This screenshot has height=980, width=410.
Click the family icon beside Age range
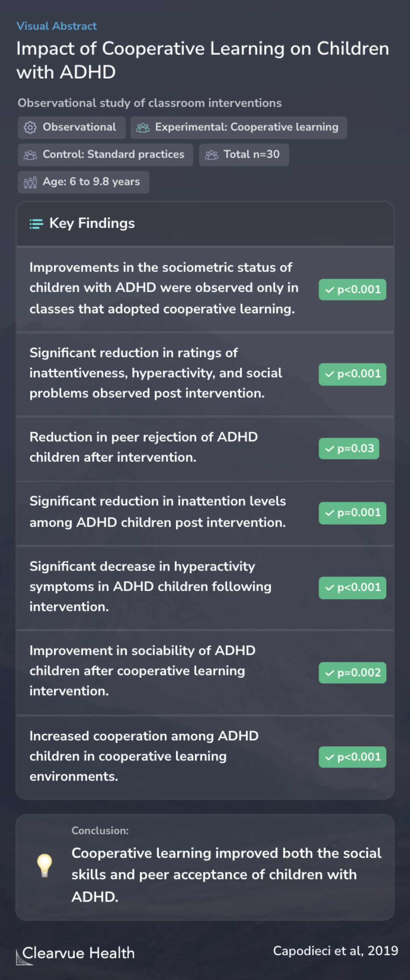click(x=30, y=182)
